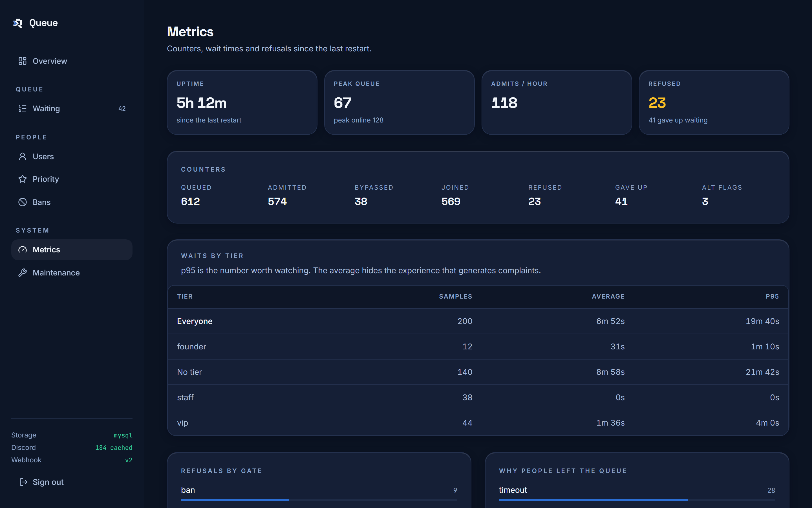Viewport: 812px width, 508px height.
Task: Click the ban refusals progress bar
Action: tap(319, 500)
